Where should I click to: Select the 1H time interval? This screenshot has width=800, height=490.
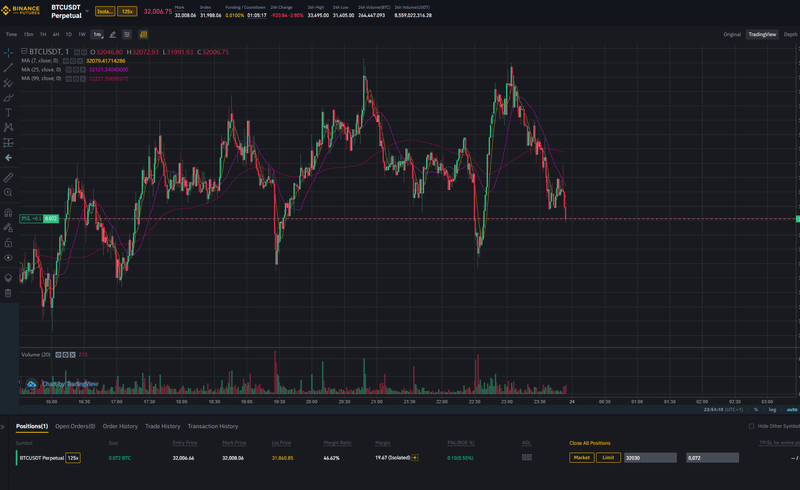pos(43,35)
